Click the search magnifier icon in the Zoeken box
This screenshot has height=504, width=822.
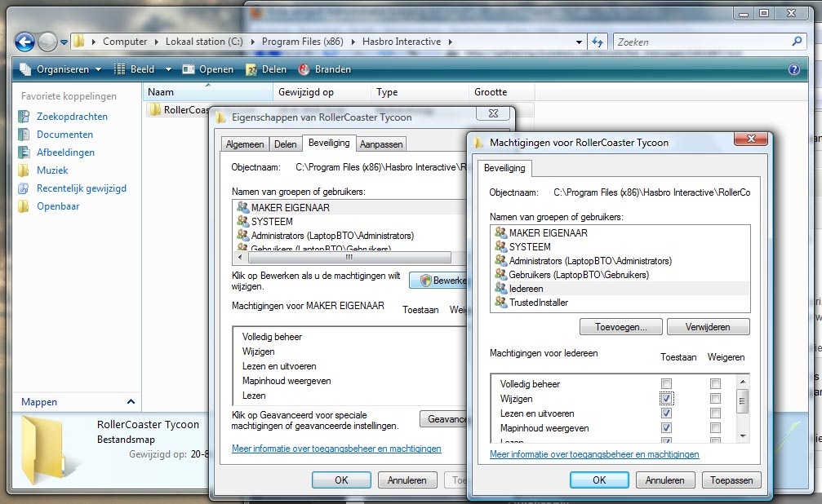(797, 41)
